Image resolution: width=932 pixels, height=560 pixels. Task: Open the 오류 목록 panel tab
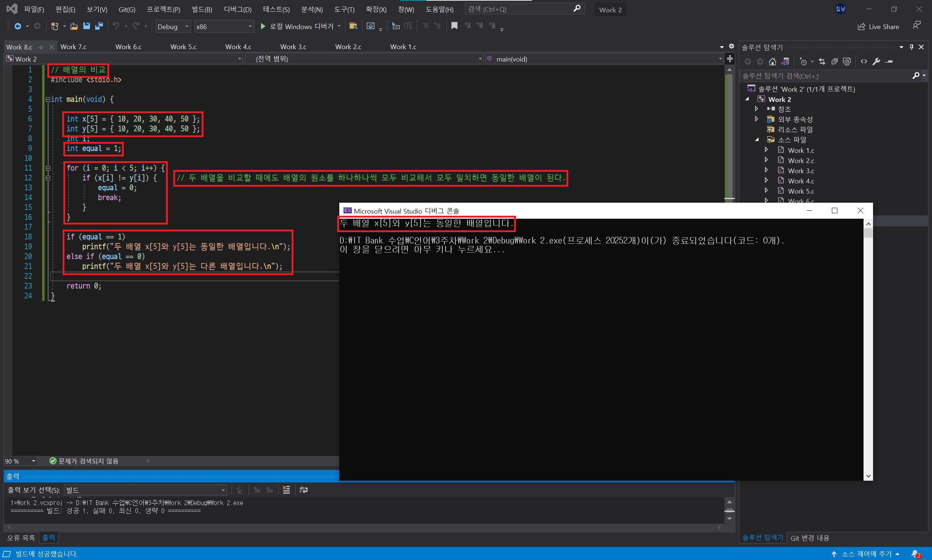click(21, 538)
